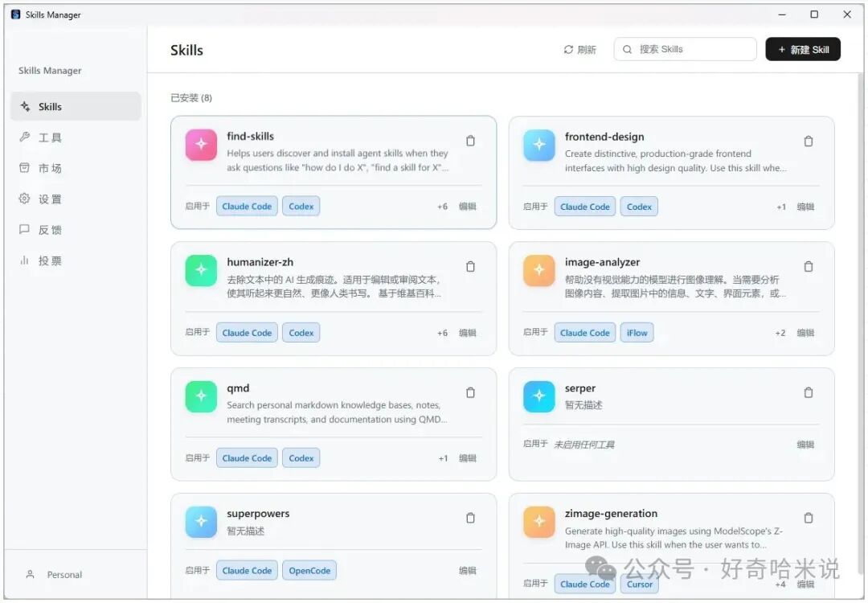Click the blue superpowers sparkle icon
Viewport: 868px width, 603px height.
click(201, 522)
